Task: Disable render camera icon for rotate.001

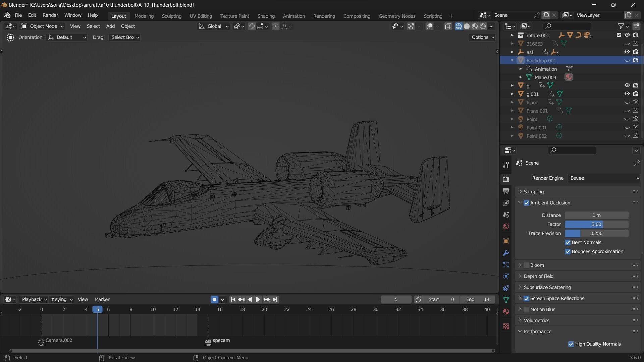Action: coord(636,35)
